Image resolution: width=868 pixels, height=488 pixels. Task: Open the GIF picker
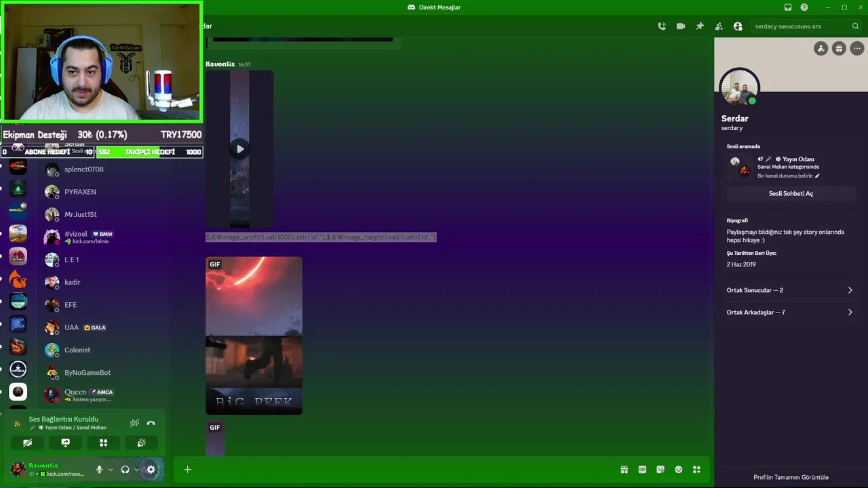(642, 470)
